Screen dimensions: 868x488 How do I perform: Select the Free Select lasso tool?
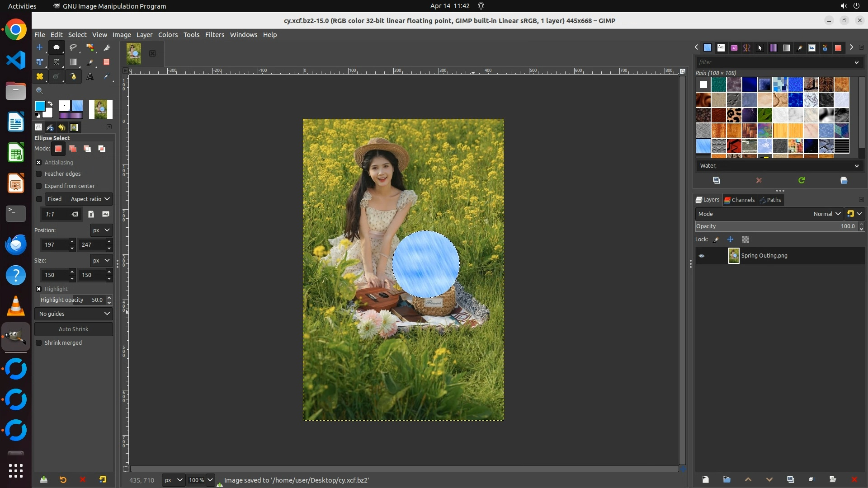click(73, 47)
